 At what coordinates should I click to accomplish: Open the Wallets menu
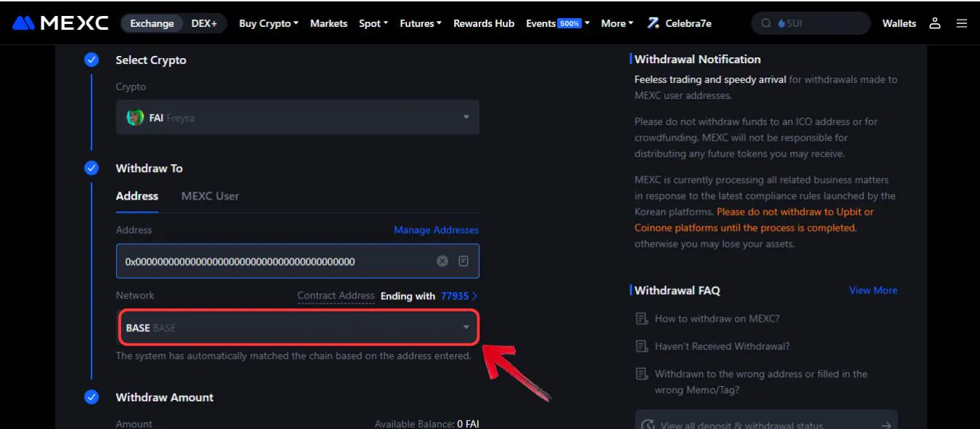coord(899,23)
